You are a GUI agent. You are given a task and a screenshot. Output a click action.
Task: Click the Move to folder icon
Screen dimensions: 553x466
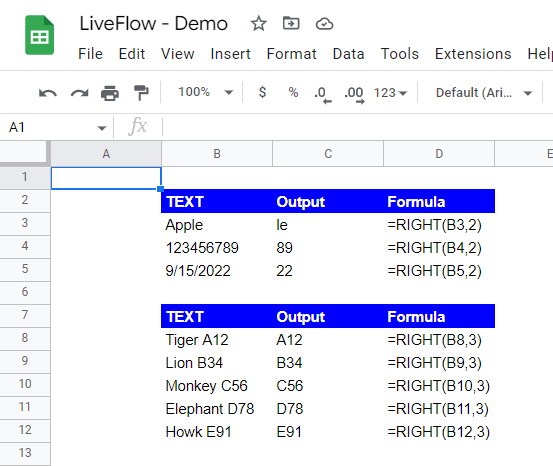click(291, 24)
